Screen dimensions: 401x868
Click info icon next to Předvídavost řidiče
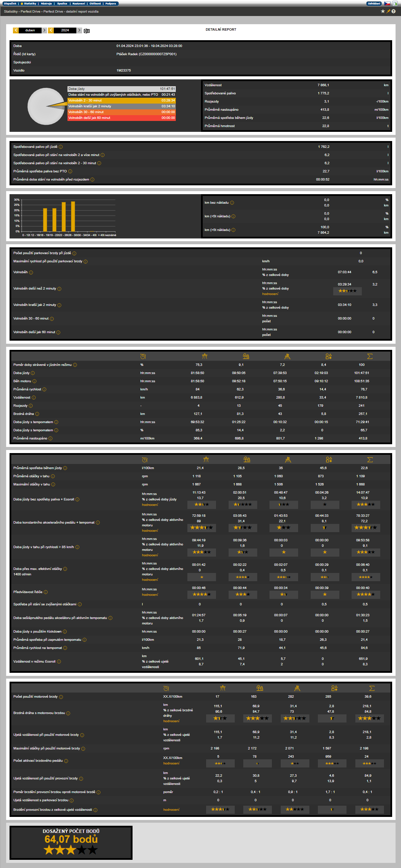pos(46,592)
